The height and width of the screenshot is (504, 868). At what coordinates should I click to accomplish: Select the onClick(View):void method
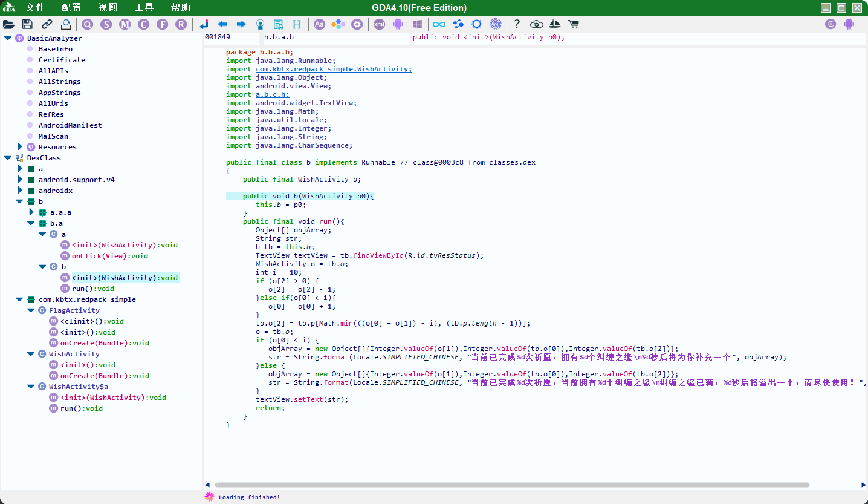pyautogui.click(x=110, y=256)
